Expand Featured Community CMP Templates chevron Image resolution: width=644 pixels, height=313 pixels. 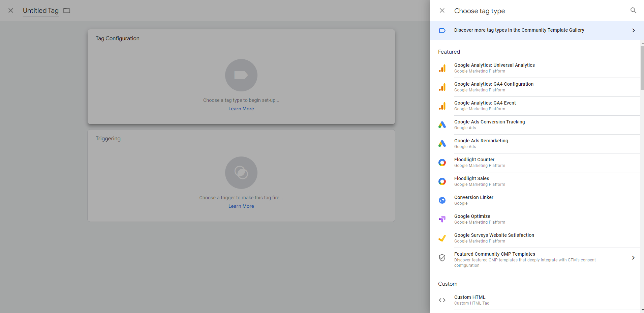coord(633,258)
